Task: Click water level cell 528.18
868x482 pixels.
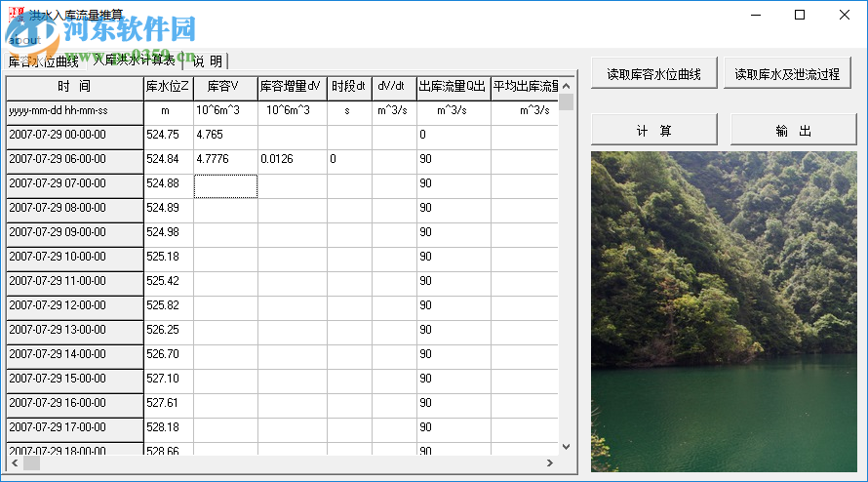Action: click(169, 429)
